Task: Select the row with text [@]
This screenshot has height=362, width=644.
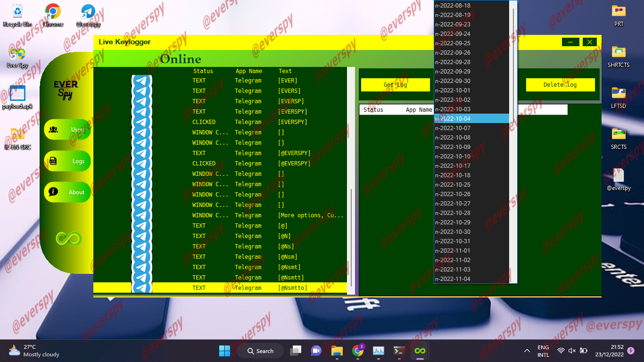Action: click(220, 226)
